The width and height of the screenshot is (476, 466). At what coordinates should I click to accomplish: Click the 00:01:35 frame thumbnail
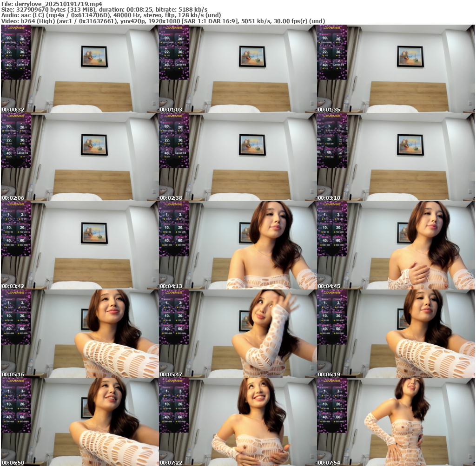[x=396, y=69]
